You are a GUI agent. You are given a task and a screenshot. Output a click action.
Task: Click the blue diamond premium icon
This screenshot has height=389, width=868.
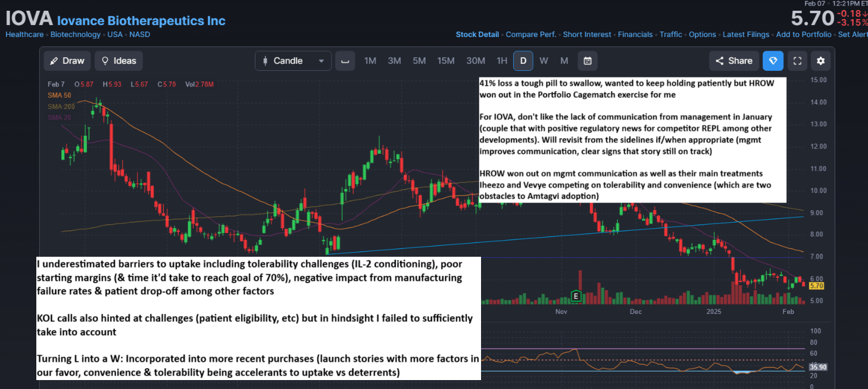tap(773, 61)
